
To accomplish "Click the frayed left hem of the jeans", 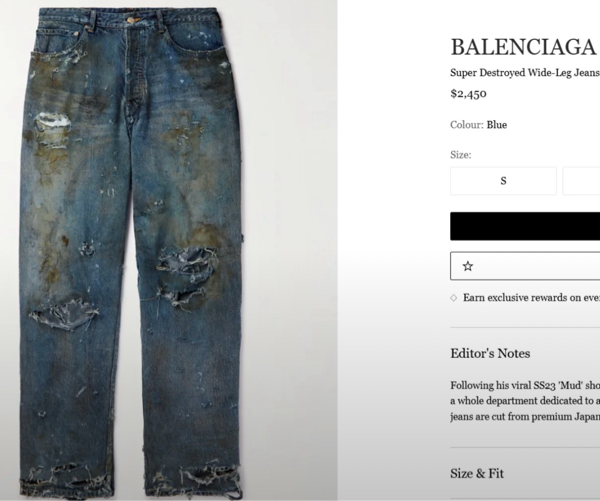I will [x=66, y=478].
